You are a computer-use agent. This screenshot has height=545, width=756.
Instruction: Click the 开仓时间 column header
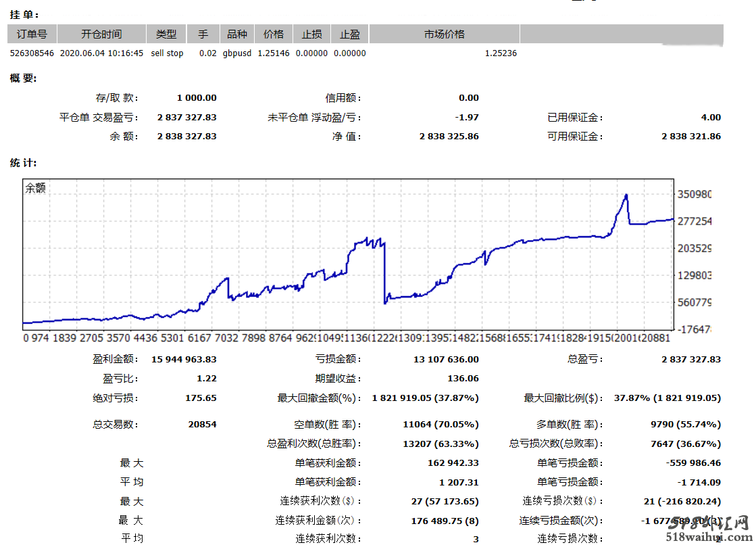(x=101, y=34)
